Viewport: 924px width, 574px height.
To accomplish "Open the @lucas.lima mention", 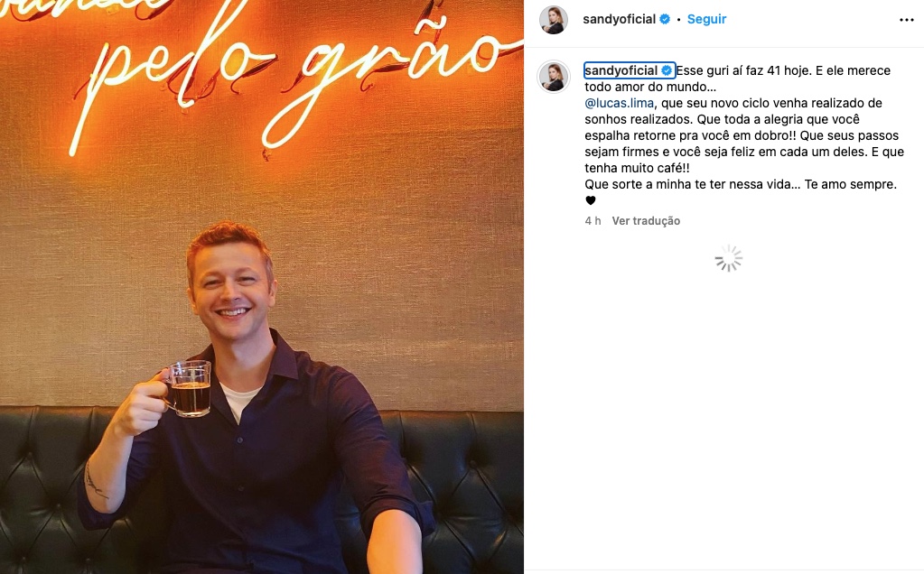I will (619, 103).
